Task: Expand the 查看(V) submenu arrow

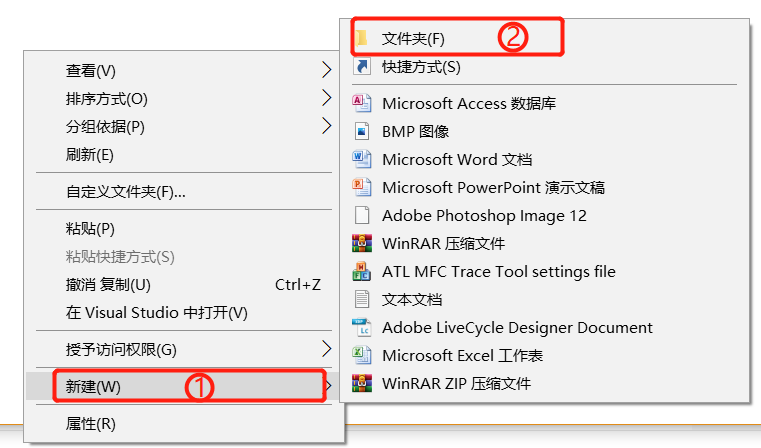Action: (x=327, y=70)
